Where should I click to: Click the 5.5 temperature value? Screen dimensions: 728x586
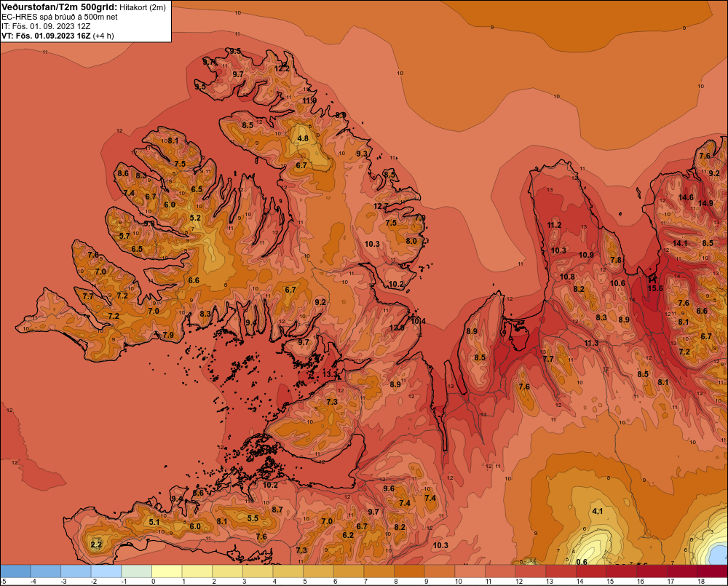coord(253,518)
